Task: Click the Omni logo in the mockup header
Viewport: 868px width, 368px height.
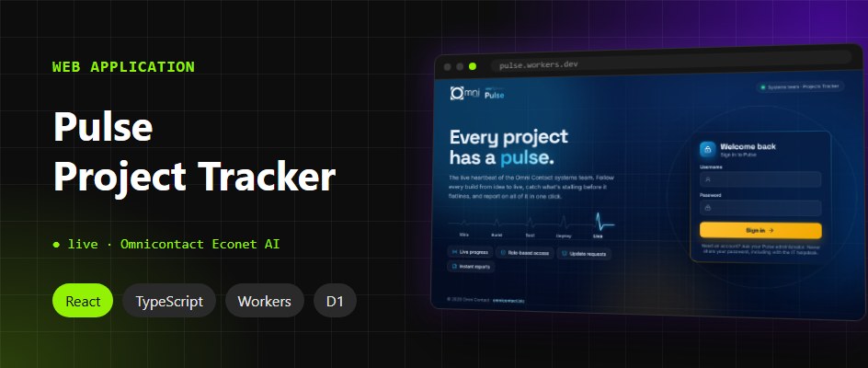Action: pyautogui.click(x=464, y=93)
